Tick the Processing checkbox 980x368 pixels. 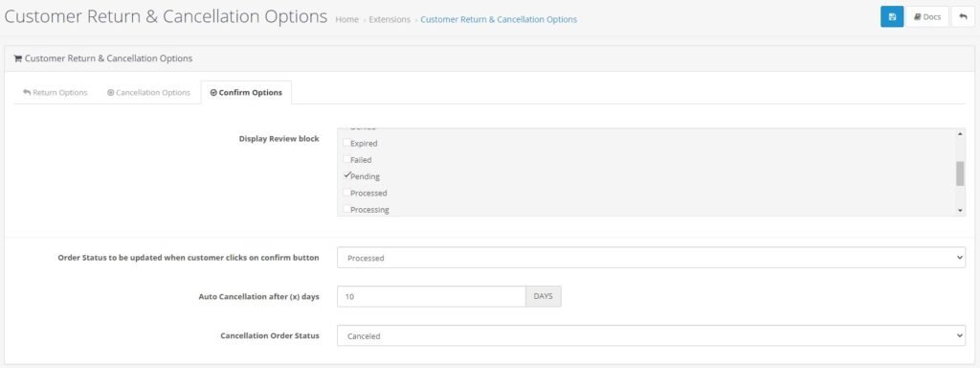pyautogui.click(x=346, y=209)
